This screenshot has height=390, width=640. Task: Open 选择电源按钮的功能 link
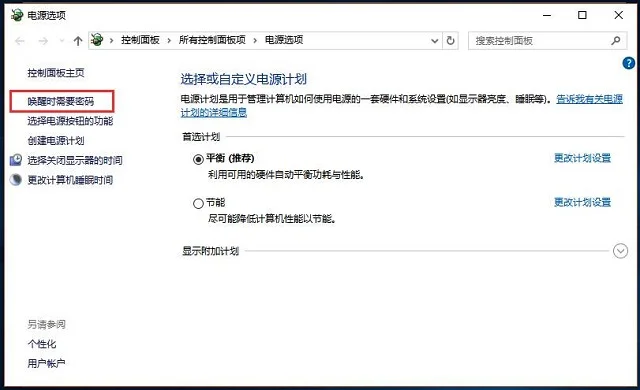70,121
